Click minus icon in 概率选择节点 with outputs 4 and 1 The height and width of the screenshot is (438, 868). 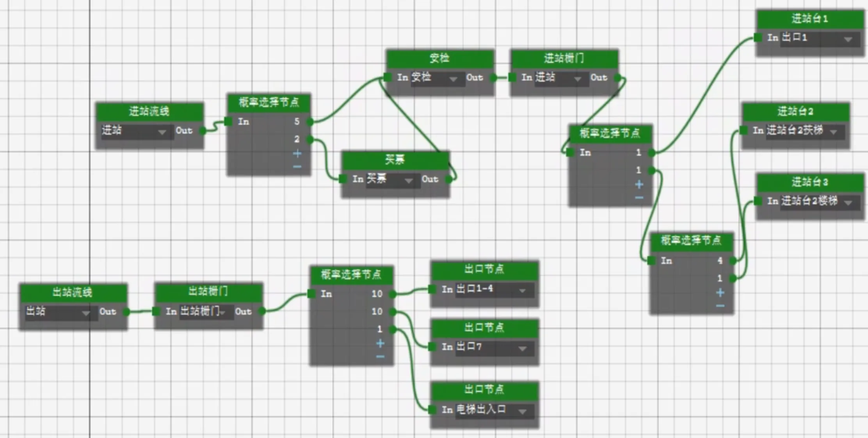click(x=720, y=306)
